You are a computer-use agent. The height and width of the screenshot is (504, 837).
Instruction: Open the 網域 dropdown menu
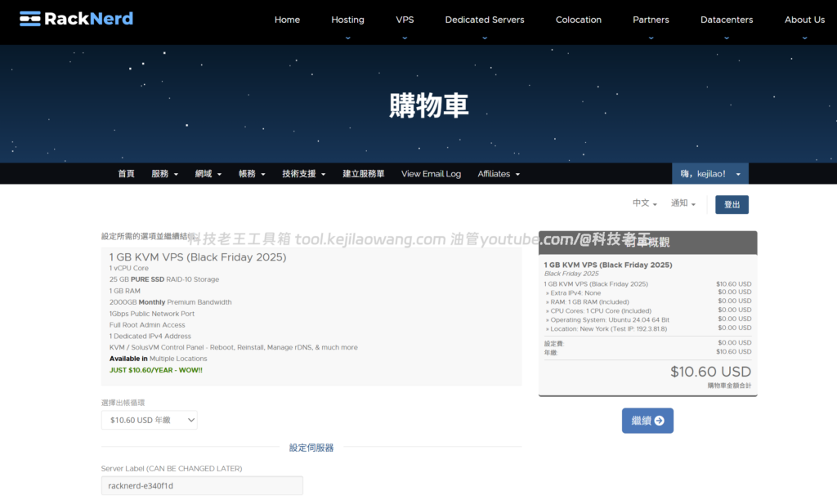[208, 174]
